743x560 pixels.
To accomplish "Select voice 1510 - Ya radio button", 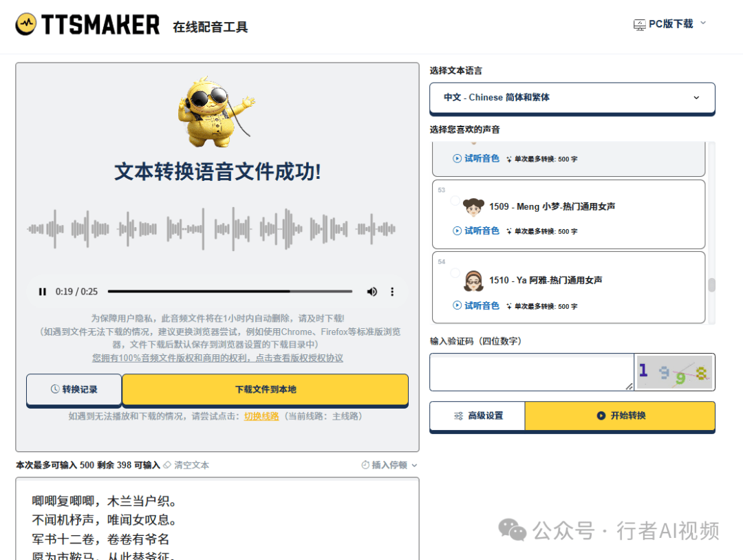I will pyautogui.click(x=455, y=273).
